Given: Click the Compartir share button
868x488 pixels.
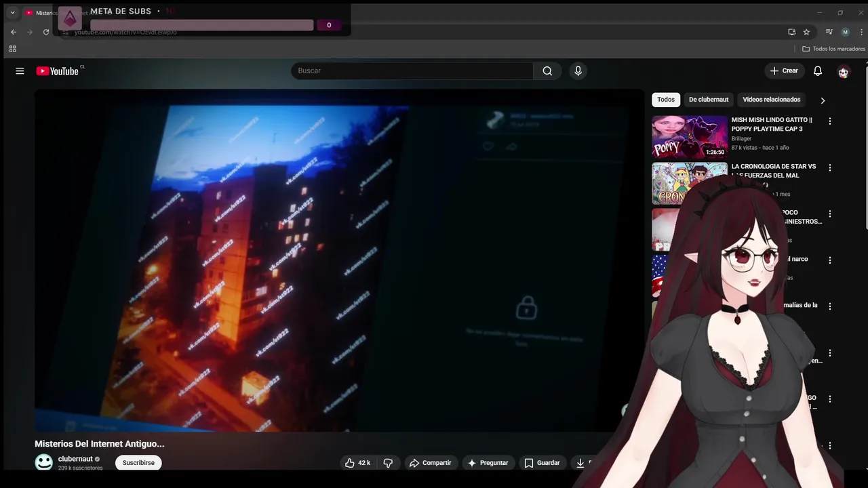Looking at the screenshot, I should (431, 463).
